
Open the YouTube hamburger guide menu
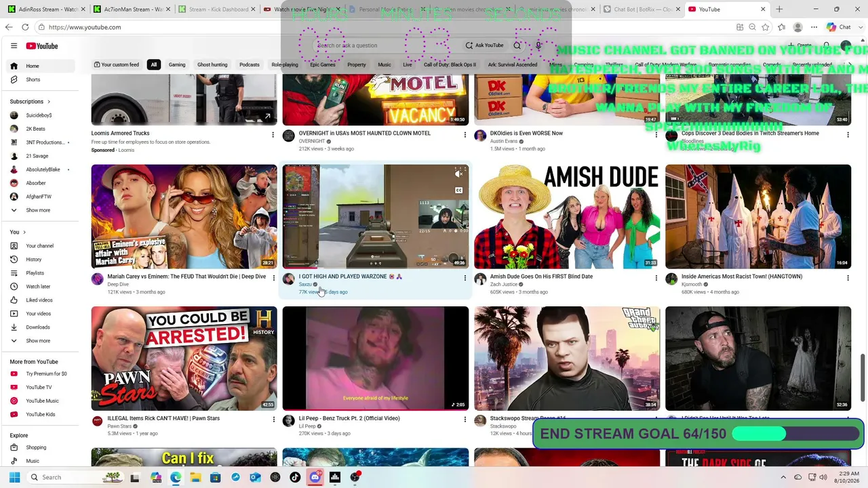click(14, 46)
